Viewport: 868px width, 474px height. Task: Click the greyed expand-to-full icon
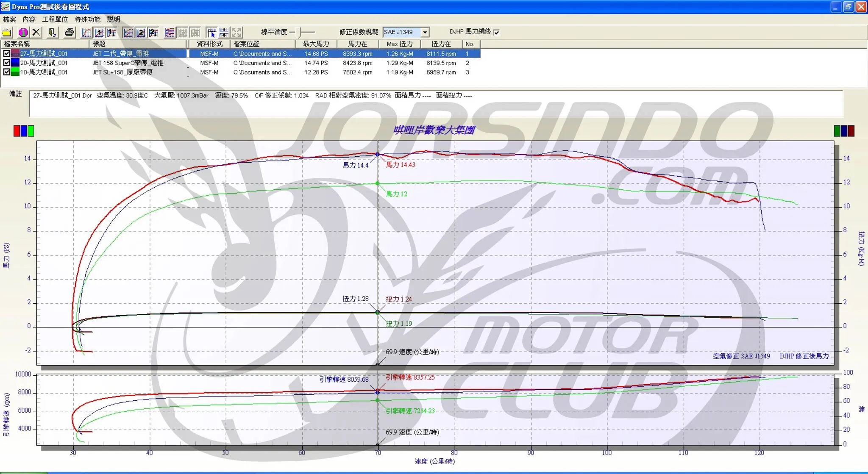(x=236, y=32)
